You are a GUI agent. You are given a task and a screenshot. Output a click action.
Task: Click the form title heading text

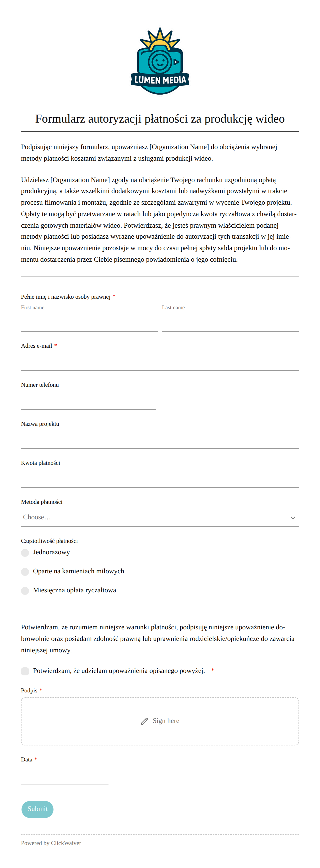coord(160,119)
